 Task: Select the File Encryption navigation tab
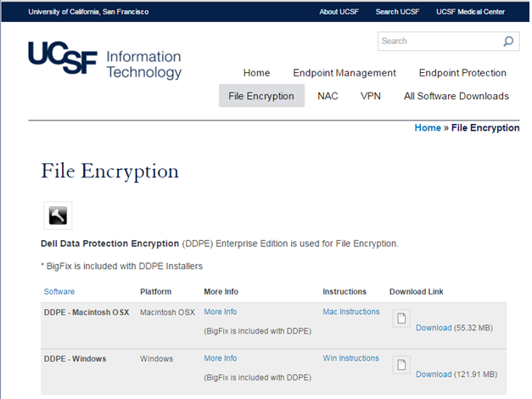(x=261, y=96)
